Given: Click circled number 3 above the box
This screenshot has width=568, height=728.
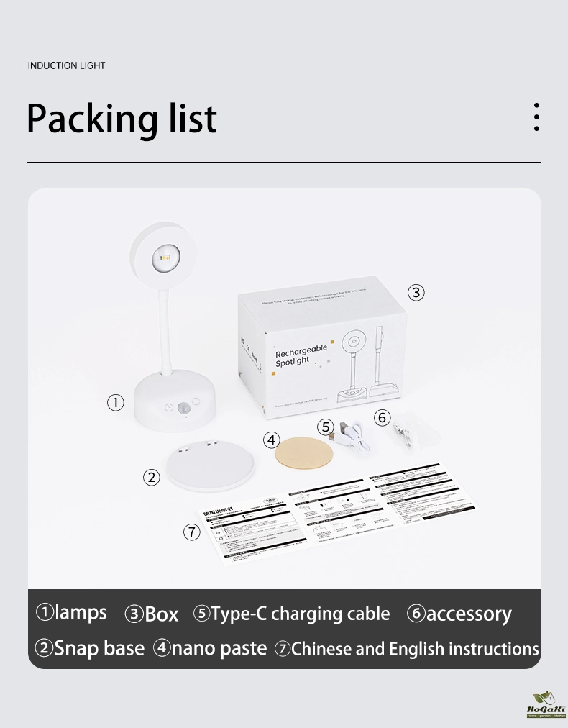Looking at the screenshot, I should [x=416, y=293].
